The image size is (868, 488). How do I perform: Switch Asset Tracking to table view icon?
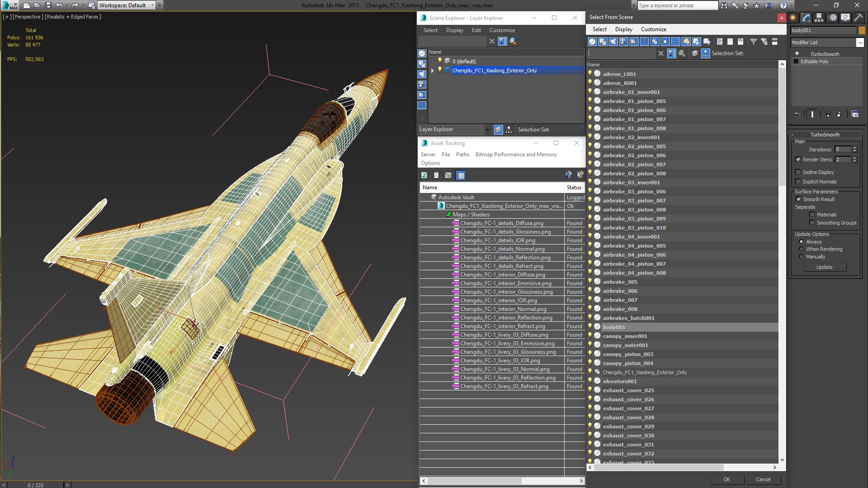[x=461, y=175]
